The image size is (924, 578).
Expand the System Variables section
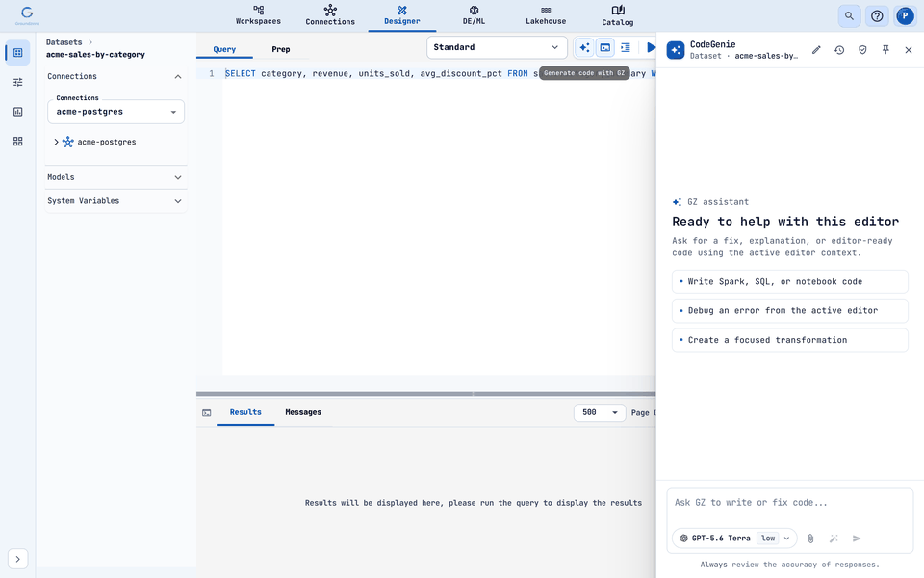(115, 201)
